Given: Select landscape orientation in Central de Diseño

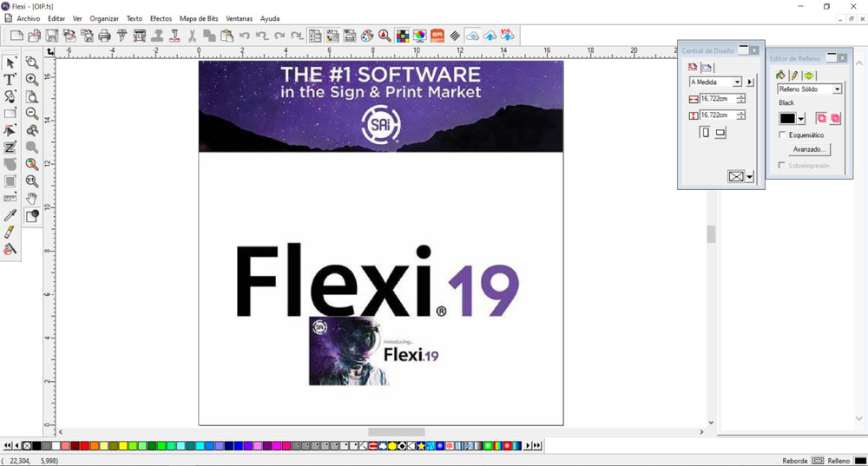Looking at the screenshot, I should pyautogui.click(x=720, y=132).
